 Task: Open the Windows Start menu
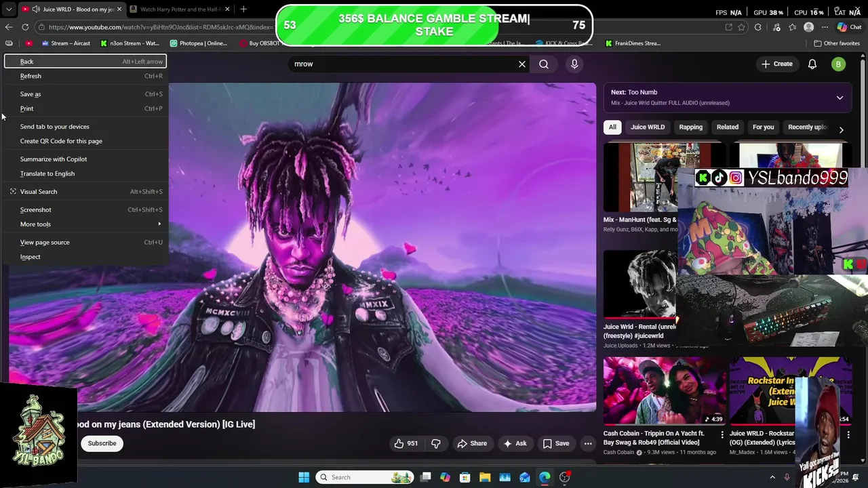pyautogui.click(x=304, y=477)
